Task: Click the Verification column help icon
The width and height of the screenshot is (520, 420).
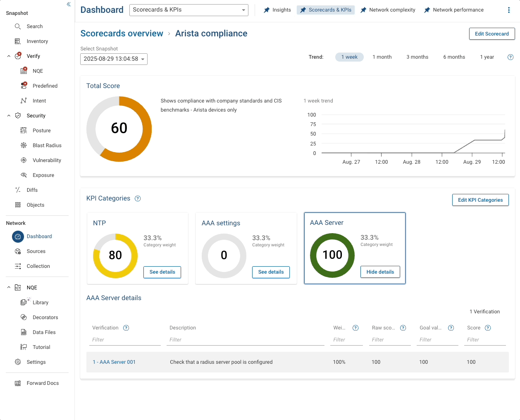Action: click(126, 328)
